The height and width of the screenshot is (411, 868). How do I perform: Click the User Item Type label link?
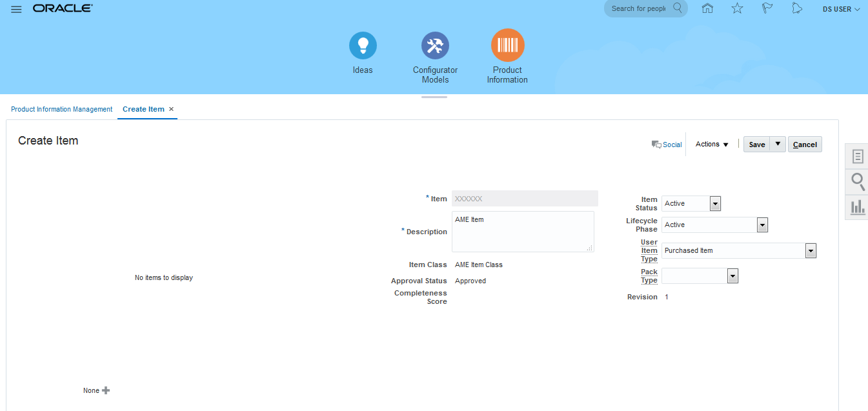(x=649, y=250)
